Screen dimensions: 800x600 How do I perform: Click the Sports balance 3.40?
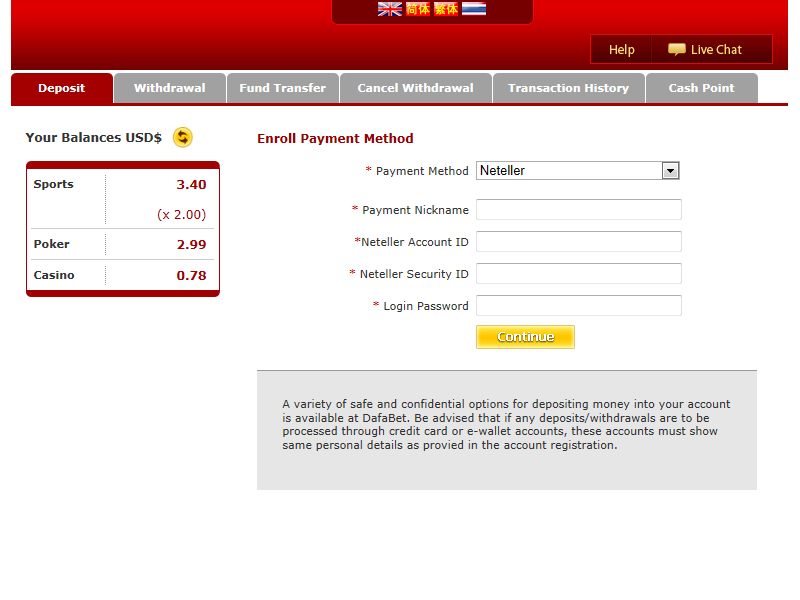191,185
